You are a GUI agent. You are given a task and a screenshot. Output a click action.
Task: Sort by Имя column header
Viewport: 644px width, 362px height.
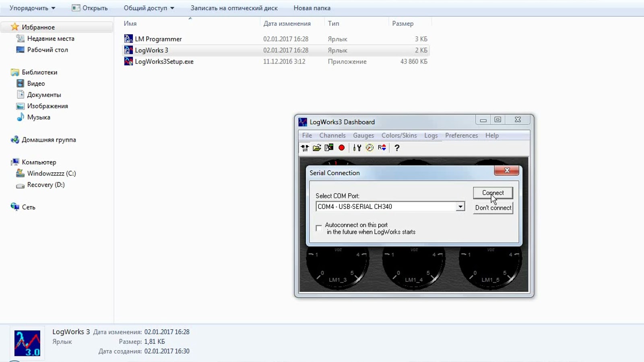click(130, 23)
